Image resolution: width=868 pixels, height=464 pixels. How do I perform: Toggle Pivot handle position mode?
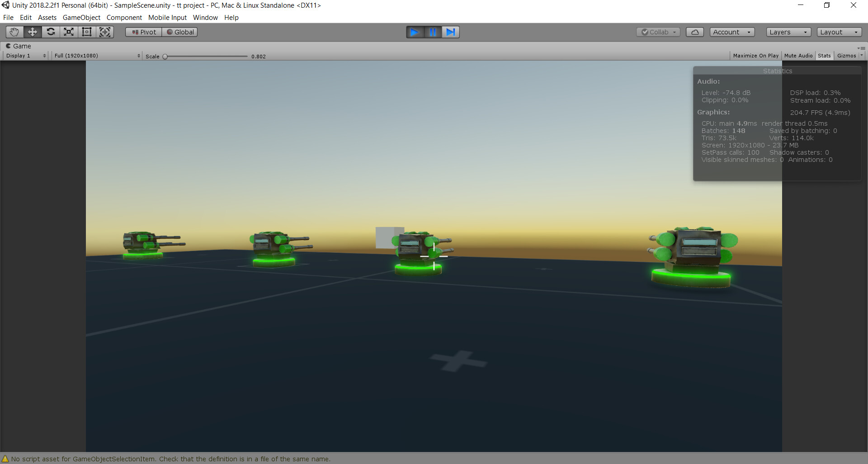(143, 32)
